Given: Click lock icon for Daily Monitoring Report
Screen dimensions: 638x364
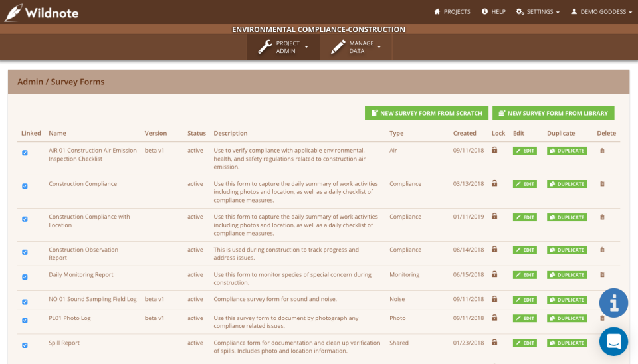Looking at the screenshot, I should click(494, 274).
